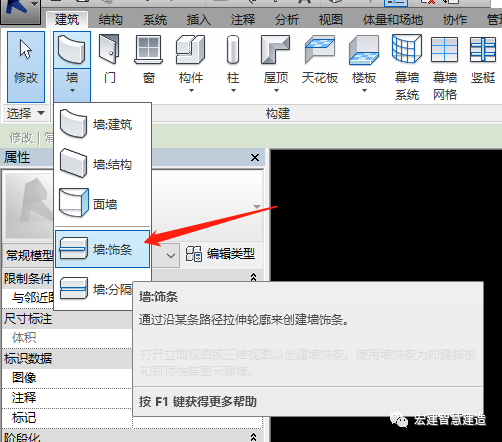
Task: Open the 建筑 ribbon tab
Action: [x=67, y=20]
